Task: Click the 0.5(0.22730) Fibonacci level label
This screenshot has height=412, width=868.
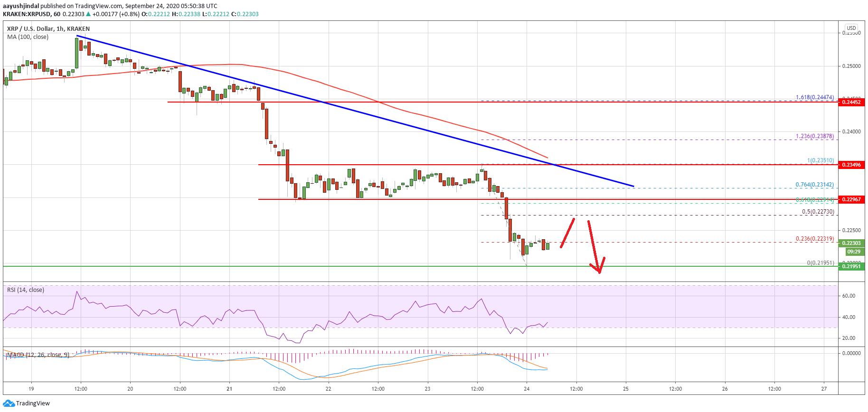Action: 818,212
